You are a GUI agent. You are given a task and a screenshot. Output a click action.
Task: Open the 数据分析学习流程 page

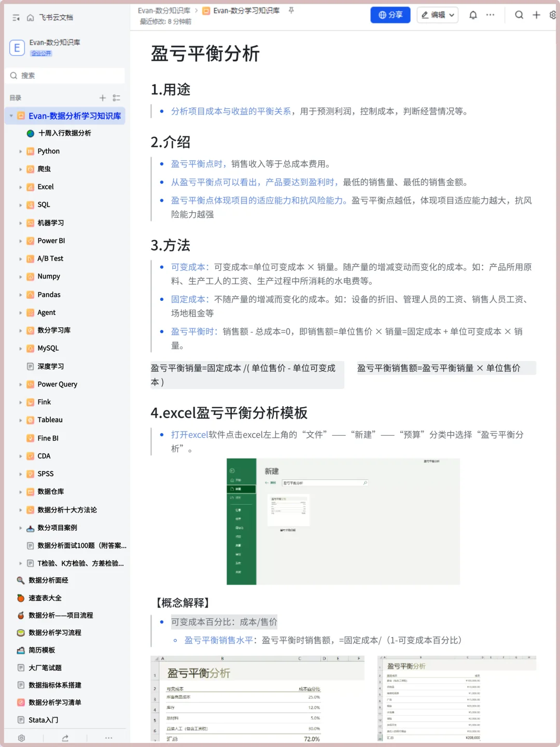pyautogui.click(x=54, y=633)
